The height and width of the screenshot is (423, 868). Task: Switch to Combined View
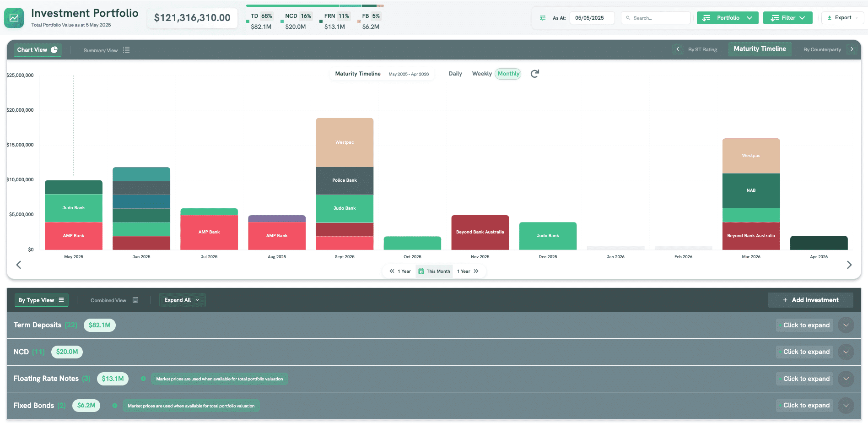[114, 300]
